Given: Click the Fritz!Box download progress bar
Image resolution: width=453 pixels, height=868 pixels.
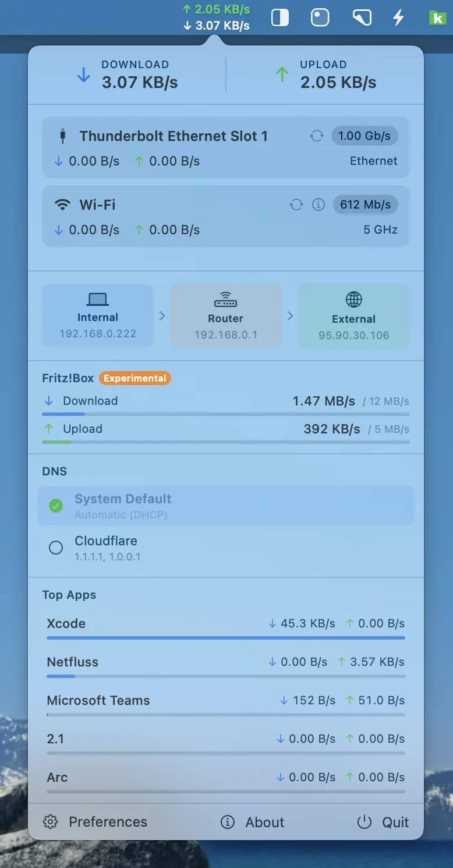Looking at the screenshot, I should tap(226, 414).
